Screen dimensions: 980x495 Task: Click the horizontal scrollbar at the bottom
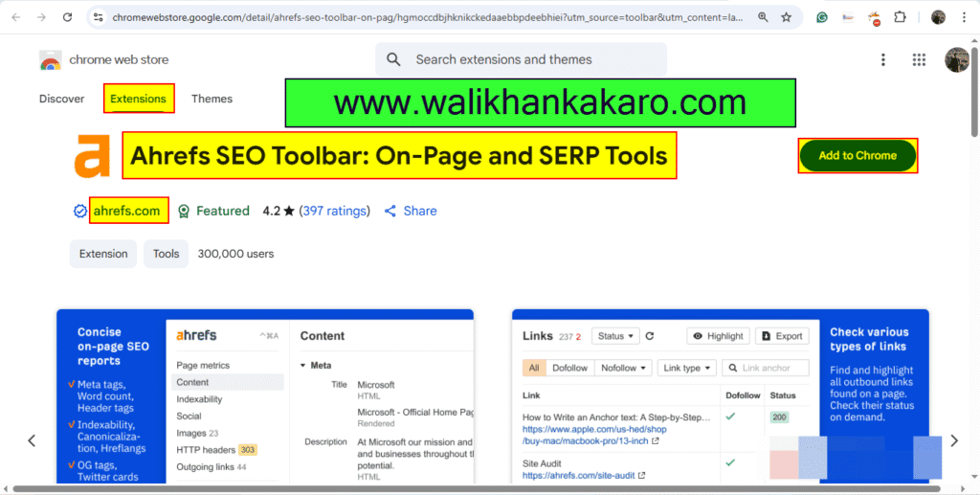point(477,488)
